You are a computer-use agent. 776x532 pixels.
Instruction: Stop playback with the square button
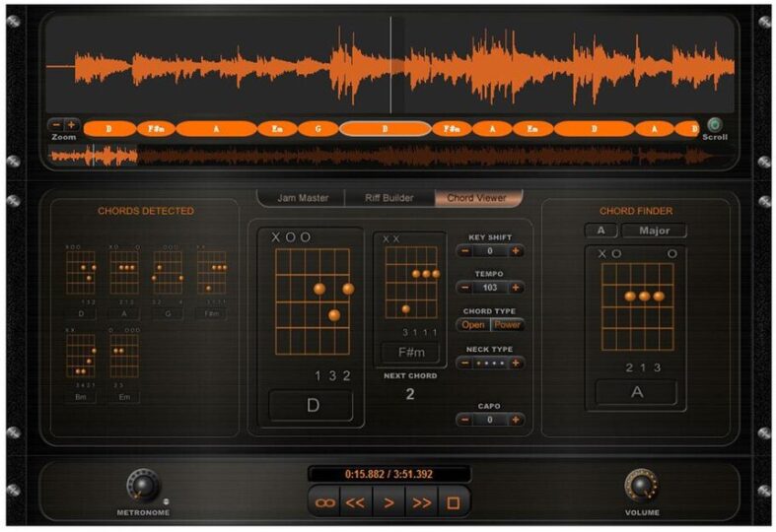click(x=453, y=502)
